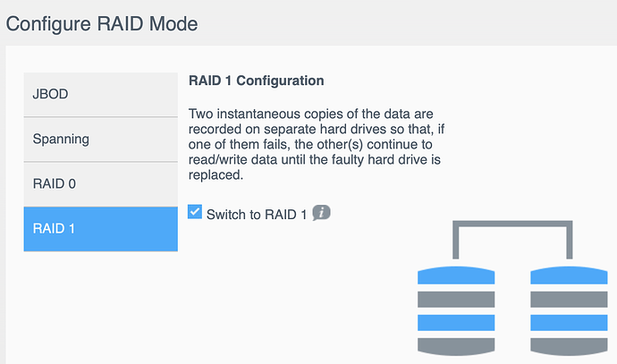Click the second disk of the right drive stack
This screenshot has width=617, height=364.
[x=569, y=299]
